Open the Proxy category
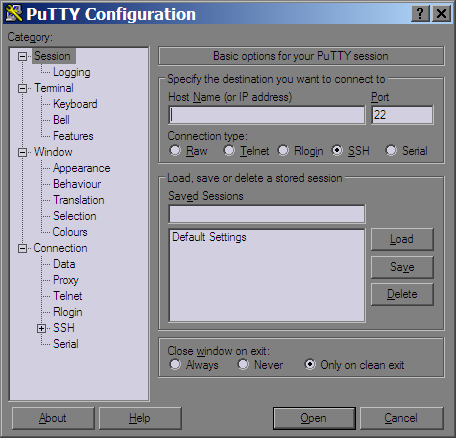Screen dimensions: 456x438 [x=66, y=280]
